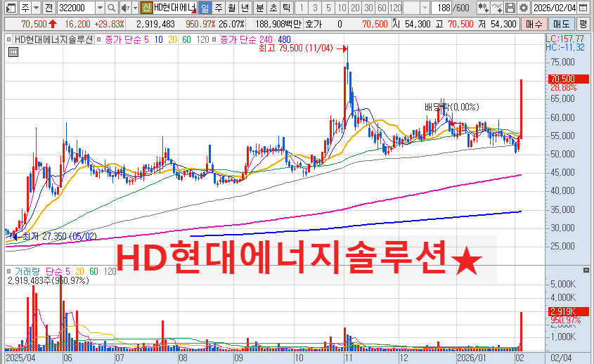Switch to 년 yearly chart period

245,8
